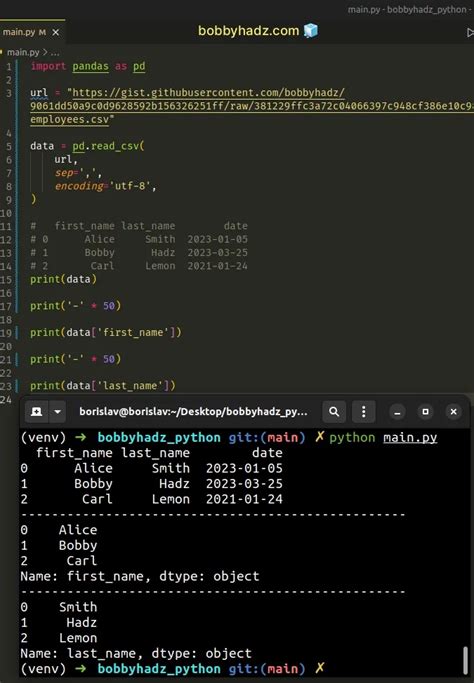Close the terminal window

click(454, 412)
